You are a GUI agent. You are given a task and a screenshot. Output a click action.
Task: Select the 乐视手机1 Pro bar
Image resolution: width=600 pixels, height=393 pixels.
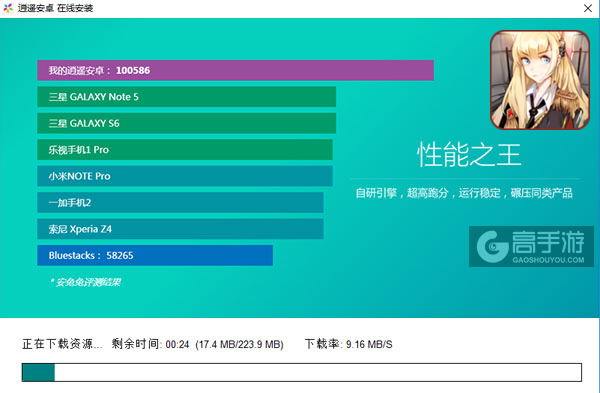click(185, 150)
